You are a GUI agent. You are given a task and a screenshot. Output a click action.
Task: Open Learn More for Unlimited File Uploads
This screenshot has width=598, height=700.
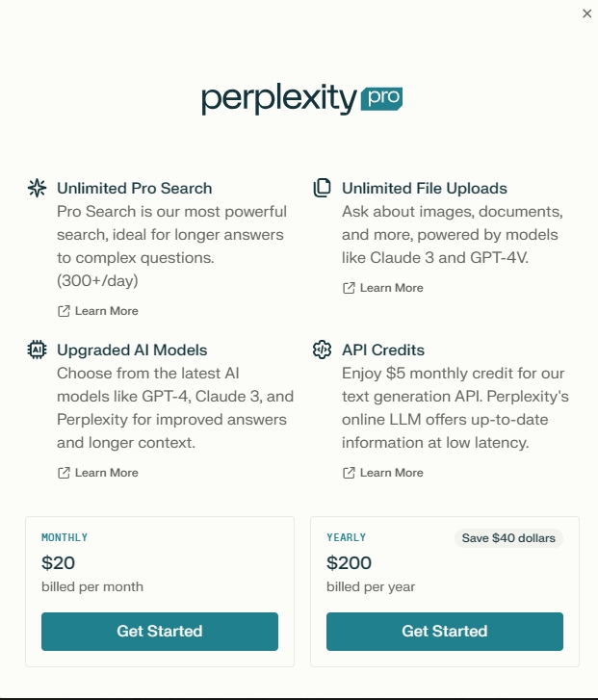(391, 288)
